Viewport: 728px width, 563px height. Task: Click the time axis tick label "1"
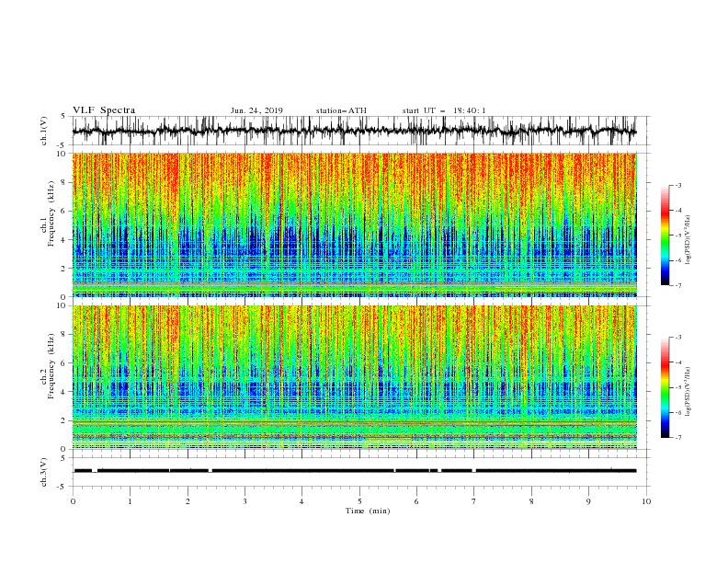(x=130, y=501)
